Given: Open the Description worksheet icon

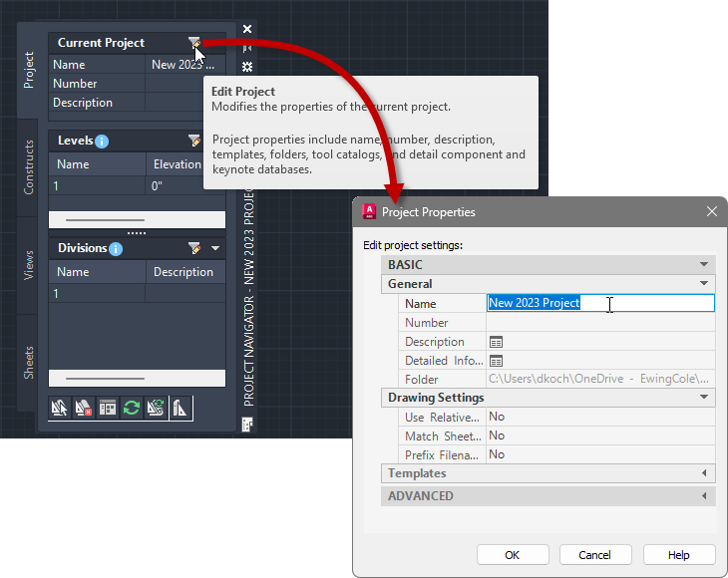Looking at the screenshot, I should pyautogui.click(x=496, y=343).
